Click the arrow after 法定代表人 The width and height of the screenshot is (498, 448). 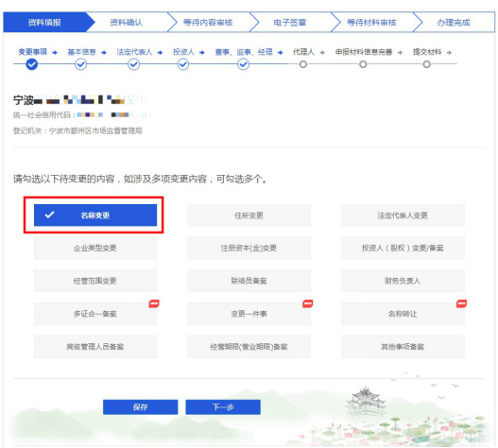160,52
